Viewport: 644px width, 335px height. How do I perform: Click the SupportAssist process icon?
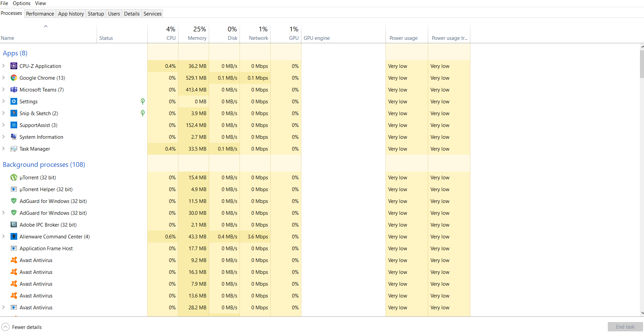click(x=14, y=125)
